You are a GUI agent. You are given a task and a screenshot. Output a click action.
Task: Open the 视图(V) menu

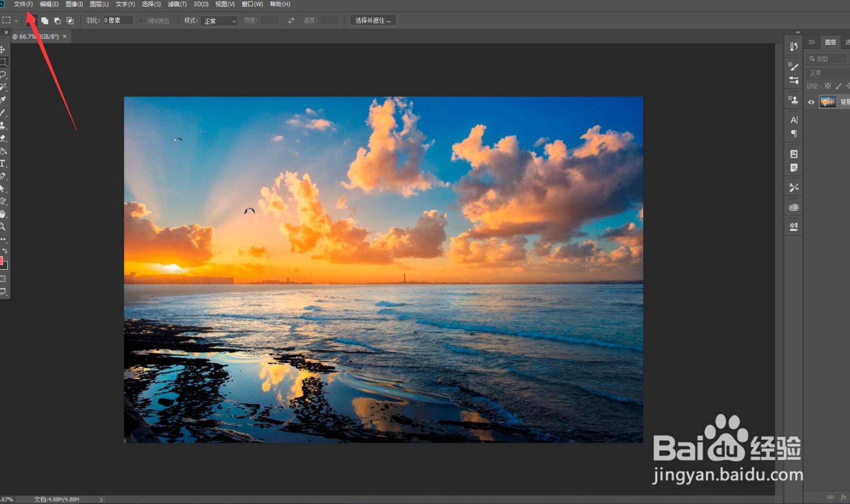point(225,4)
